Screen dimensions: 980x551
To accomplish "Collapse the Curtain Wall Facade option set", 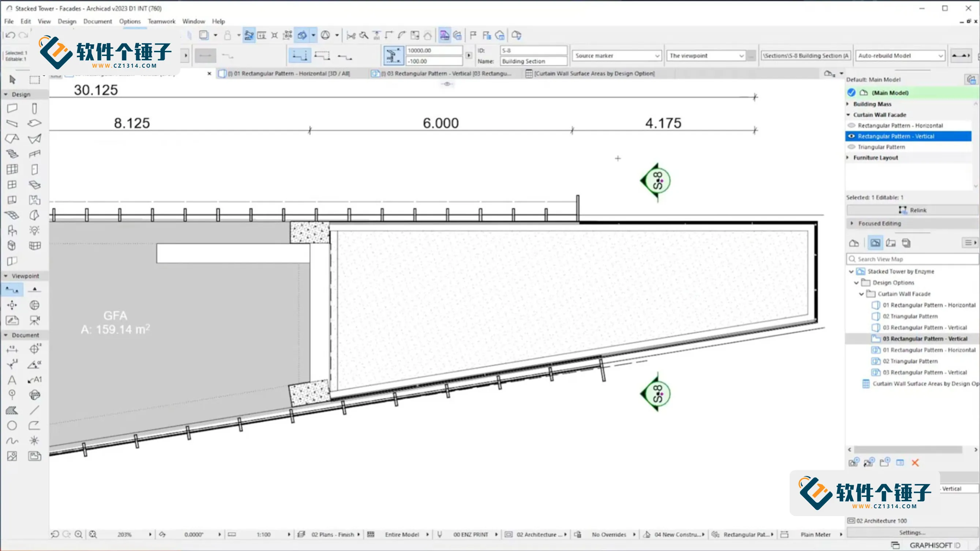I will pyautogui.click(x=848, y=115).
